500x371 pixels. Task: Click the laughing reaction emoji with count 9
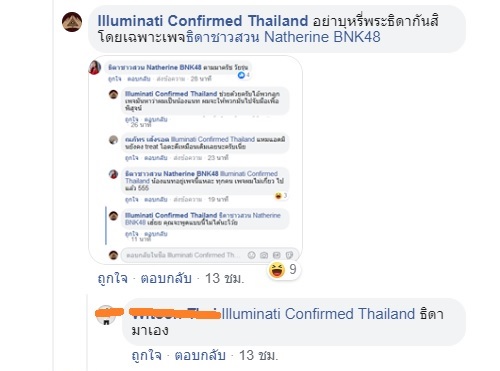[277, 270]
